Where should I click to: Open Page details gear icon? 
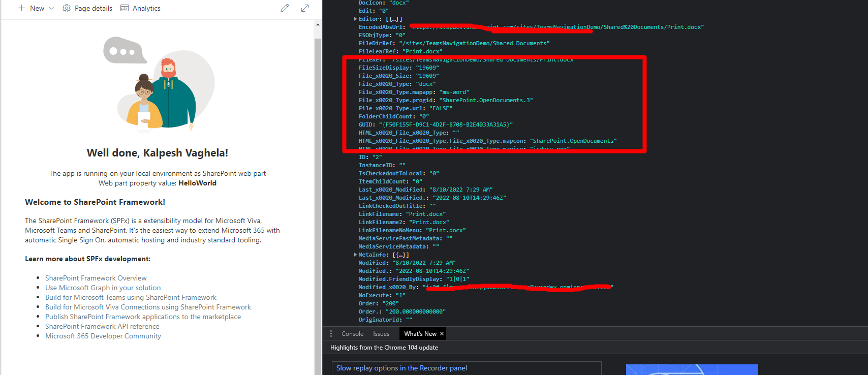pyautogui.click(x=67, y=8)
